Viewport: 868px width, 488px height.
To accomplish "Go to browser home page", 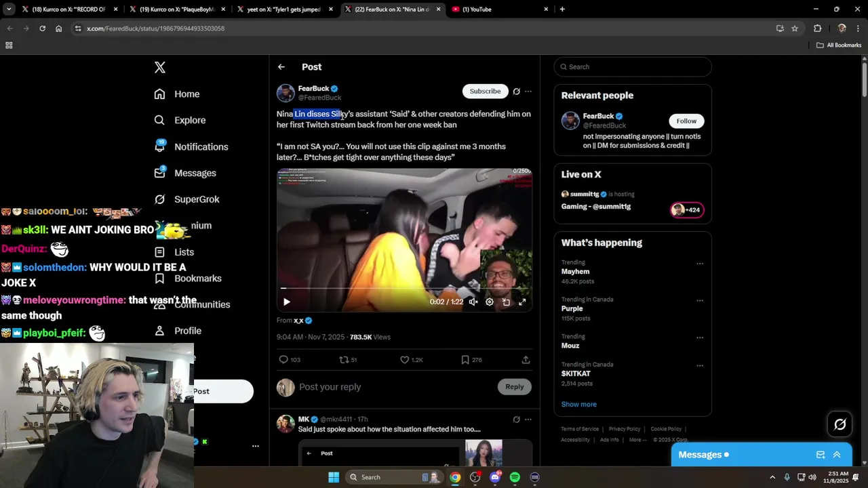I will click(x=58, y=28).
